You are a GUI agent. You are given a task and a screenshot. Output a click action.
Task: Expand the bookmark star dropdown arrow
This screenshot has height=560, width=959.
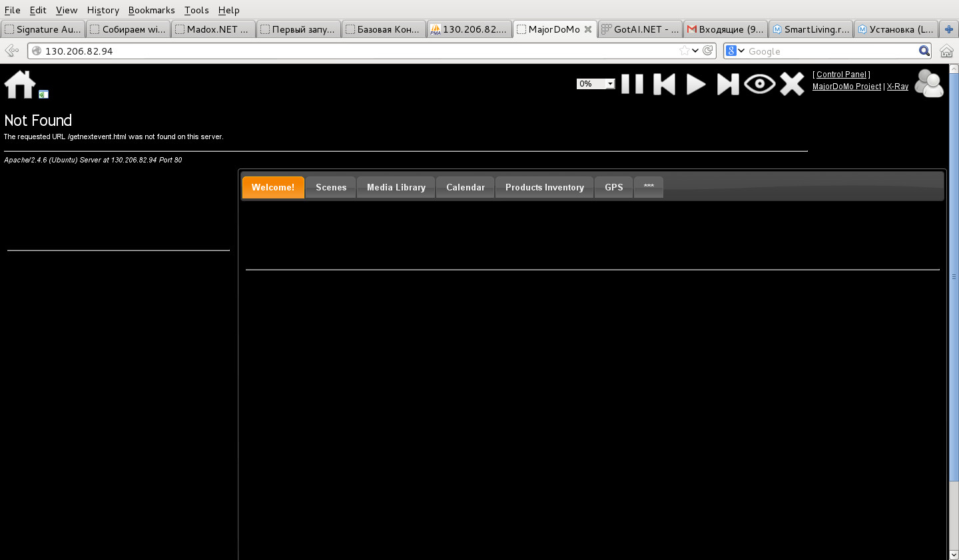[695, 51]
